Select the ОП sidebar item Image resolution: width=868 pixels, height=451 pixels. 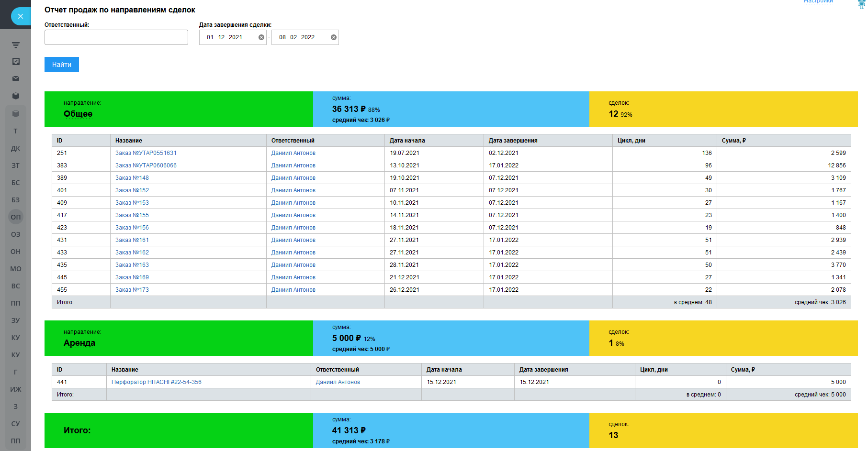pos(16,217)
